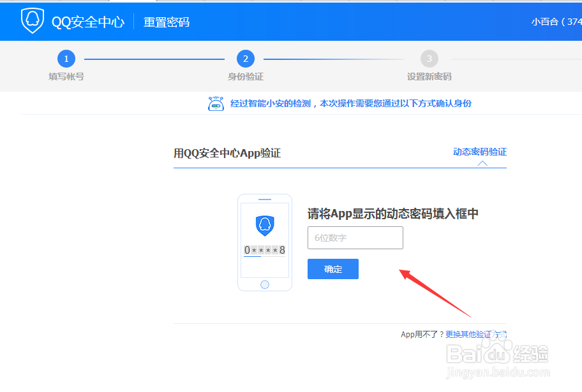
Task: Click the 确定 confirm button
Action: (x=333, y=269)
